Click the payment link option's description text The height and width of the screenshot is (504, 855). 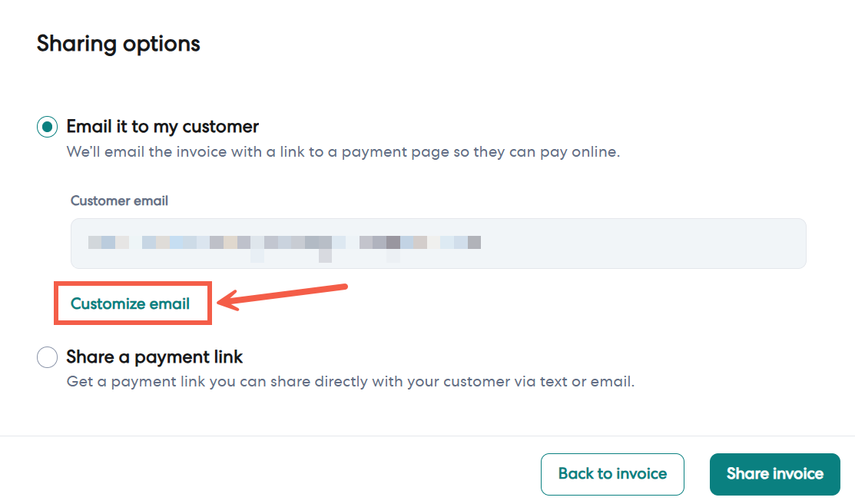click(x=350, y=381)
